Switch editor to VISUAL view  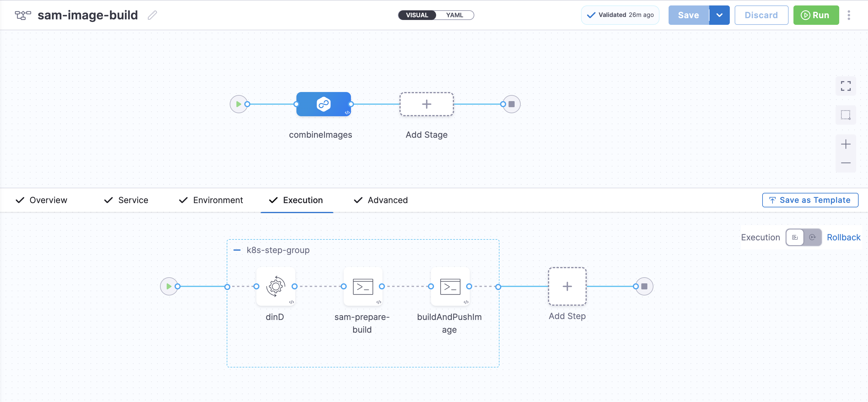tap(417, 15)
